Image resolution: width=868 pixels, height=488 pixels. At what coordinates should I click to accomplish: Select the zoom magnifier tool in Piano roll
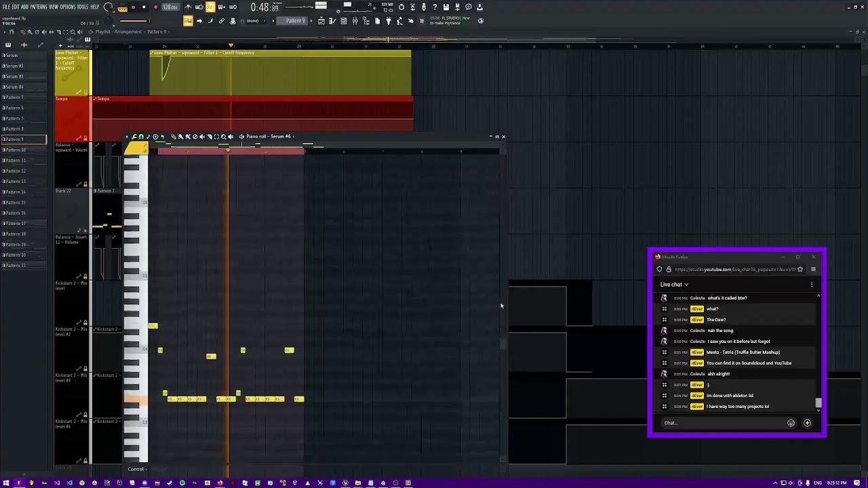tap(223, 137)
